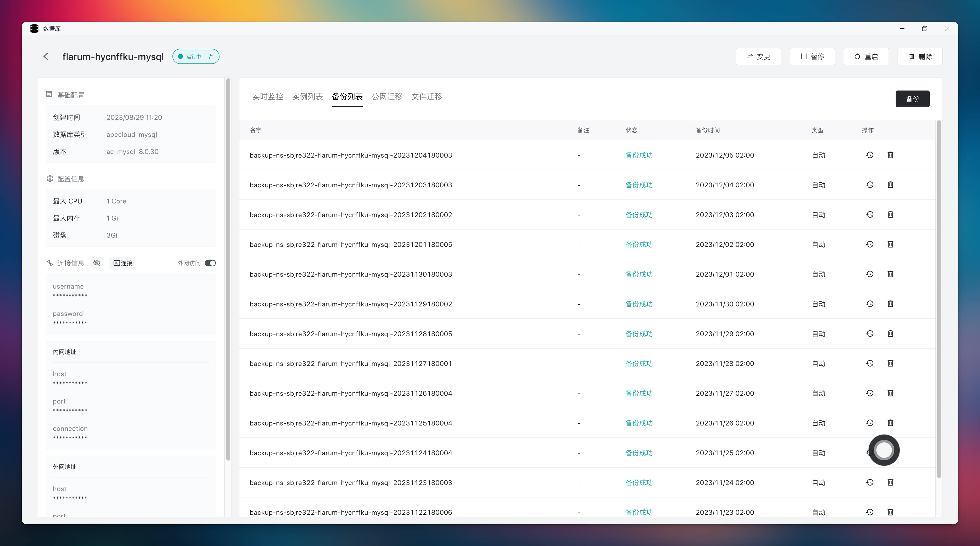
Task: Click the database type apecloud-mysql
Action: pyautogui.click(x=132, y=134)
